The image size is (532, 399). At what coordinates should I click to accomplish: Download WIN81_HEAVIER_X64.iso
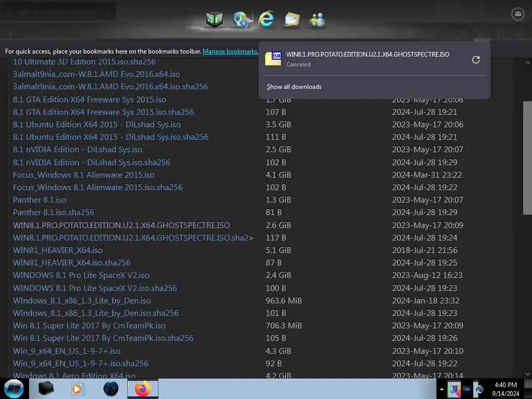pyautogui.click(x=58, y=250)
